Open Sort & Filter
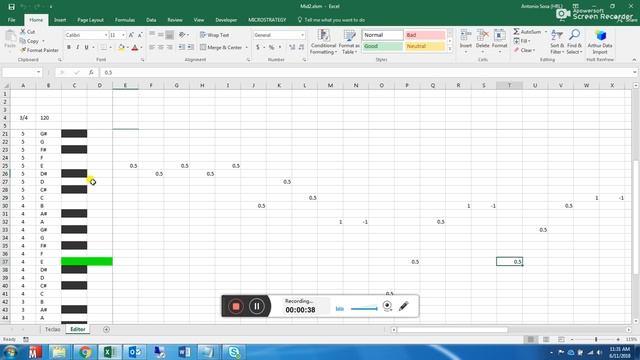640x360 pixels. [x=557, y=42]
